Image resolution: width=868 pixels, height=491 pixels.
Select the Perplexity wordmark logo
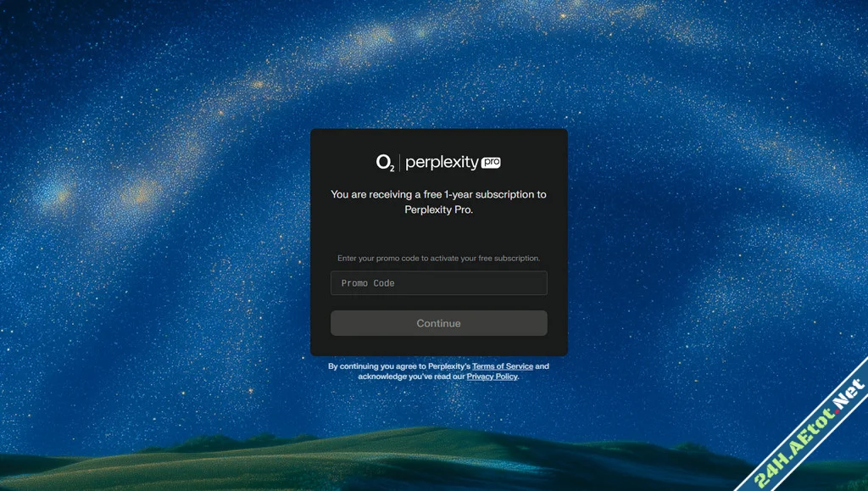point(442,161)
